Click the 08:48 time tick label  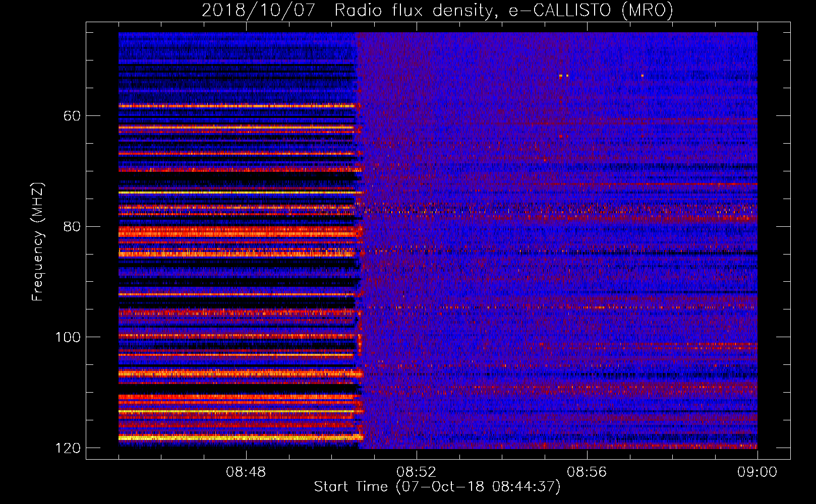click(246, 472)
